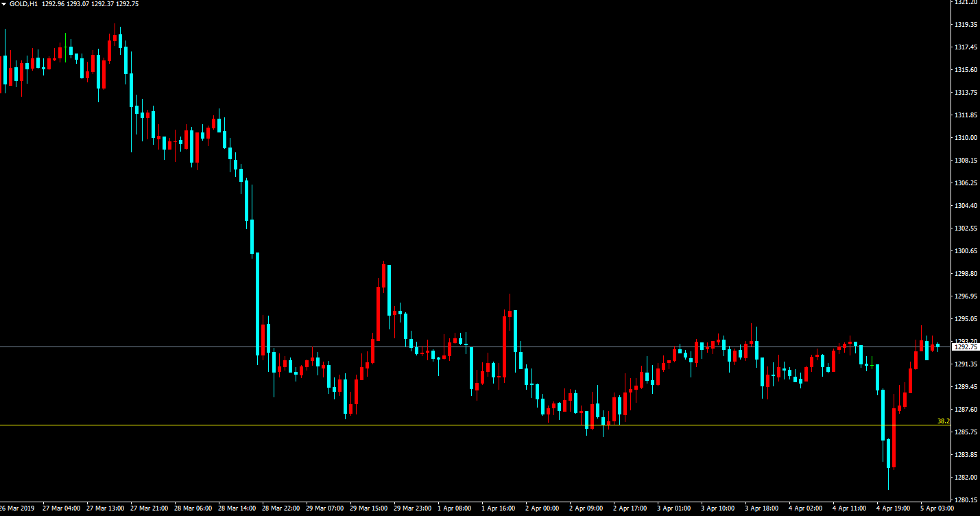Click the 3 Apr 01:00 time axis label
This screenshot has height=516, width=980.
point(673,508)
